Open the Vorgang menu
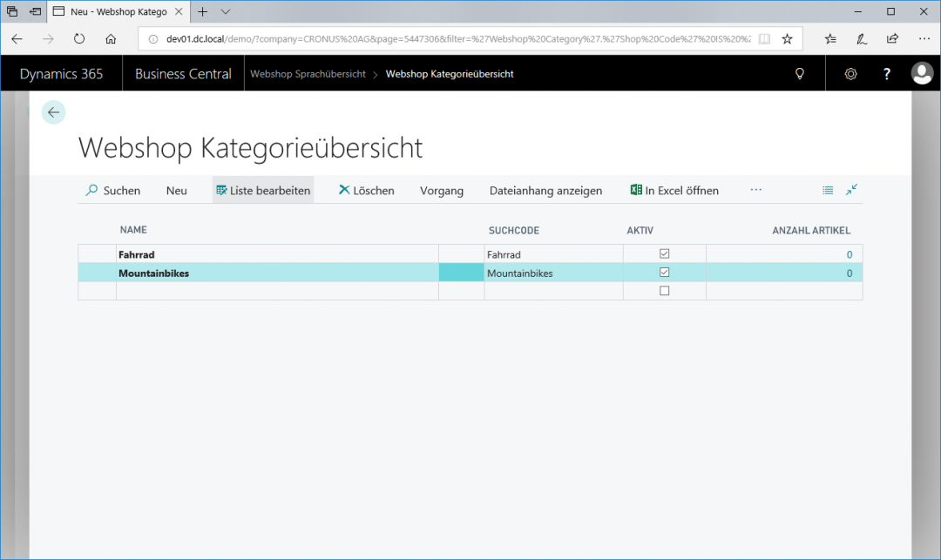 [x=442, y=191]
